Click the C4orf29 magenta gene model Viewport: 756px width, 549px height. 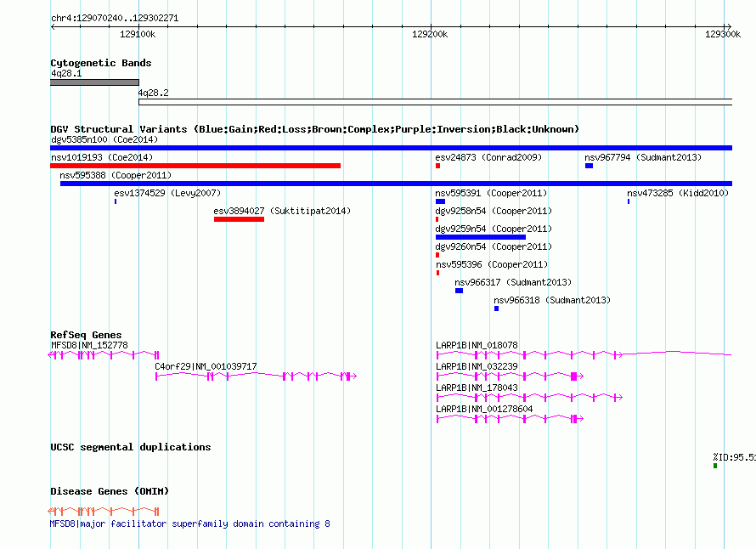click(256, 376)
